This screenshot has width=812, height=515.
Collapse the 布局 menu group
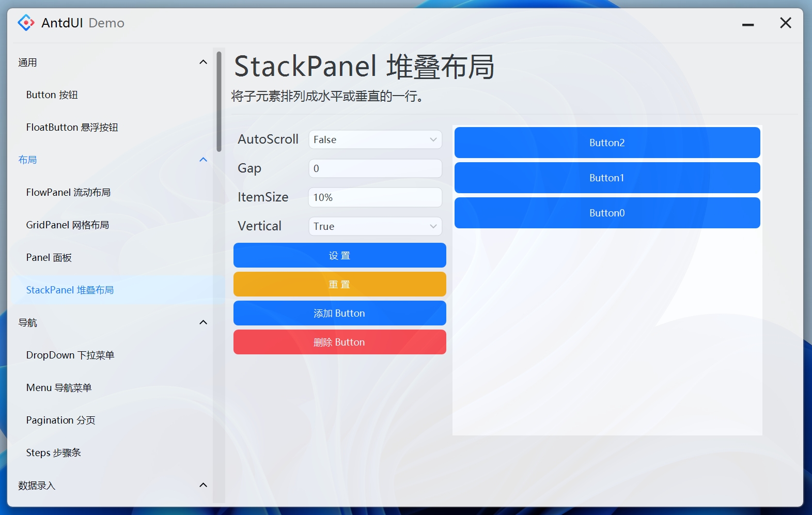(203, 160)
